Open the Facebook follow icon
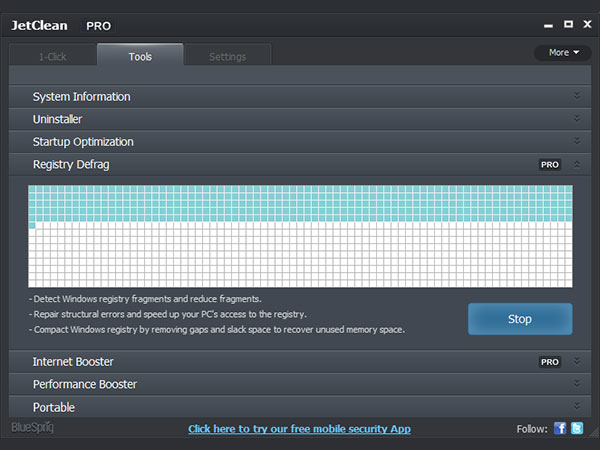The image size is (600, 450). pyautogui.click(x=560, y=429)
